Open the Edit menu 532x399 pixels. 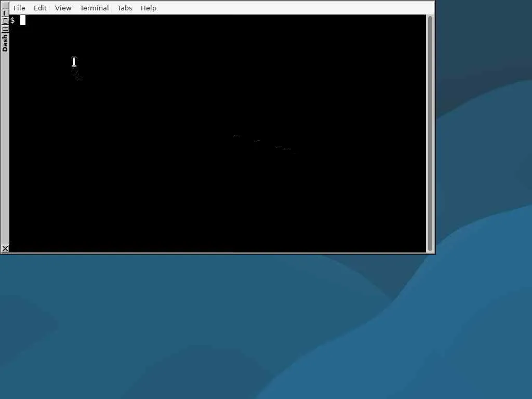click(x=40, y=8)
